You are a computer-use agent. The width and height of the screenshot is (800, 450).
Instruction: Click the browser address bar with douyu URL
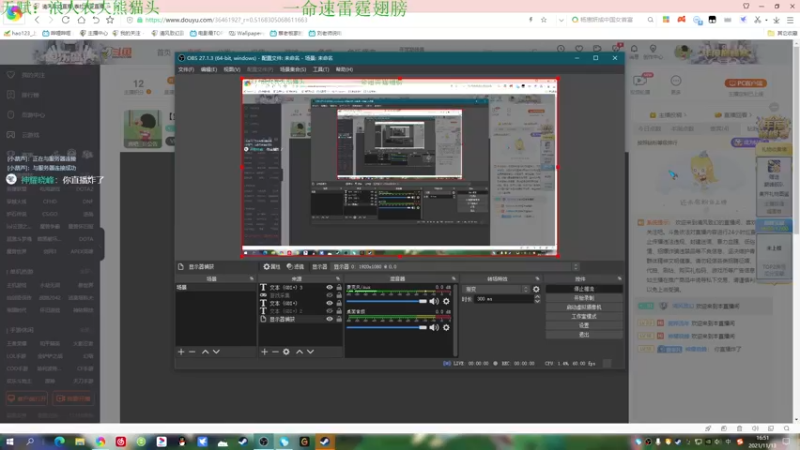327,20
